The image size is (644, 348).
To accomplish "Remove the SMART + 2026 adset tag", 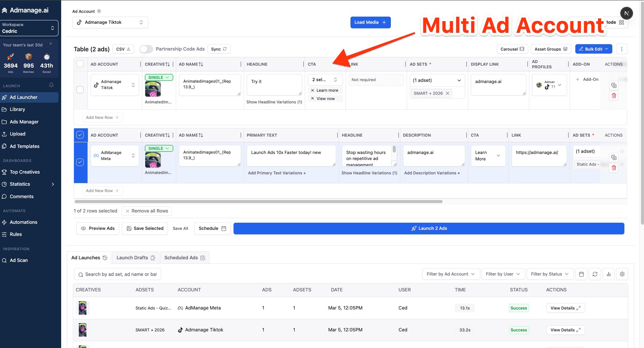I will coord(447,94).
